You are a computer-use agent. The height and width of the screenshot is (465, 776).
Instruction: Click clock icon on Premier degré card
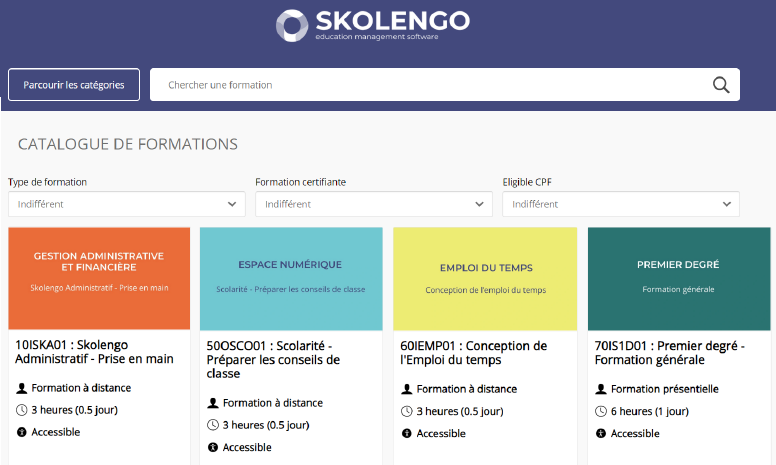pyautogui.click(x=601, y=411)
